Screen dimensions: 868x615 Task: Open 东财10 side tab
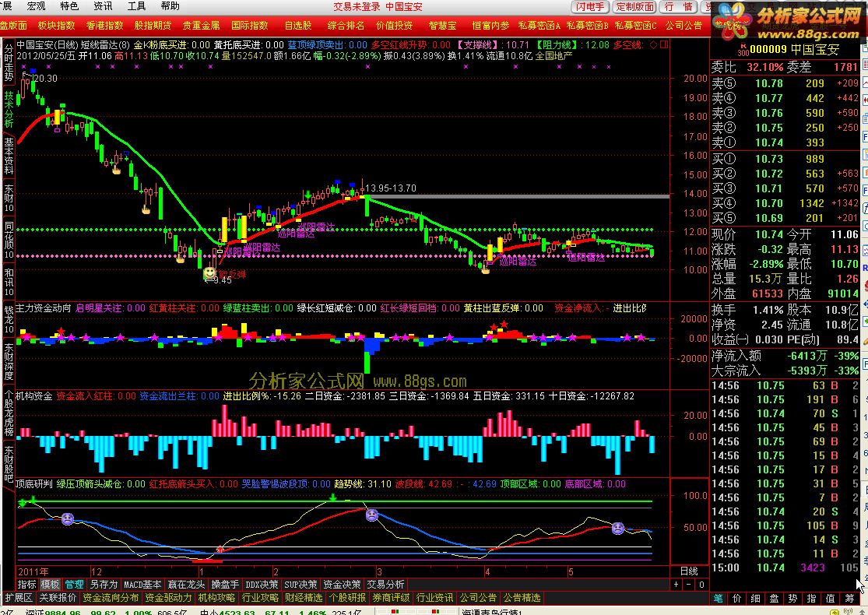[9, 199]
